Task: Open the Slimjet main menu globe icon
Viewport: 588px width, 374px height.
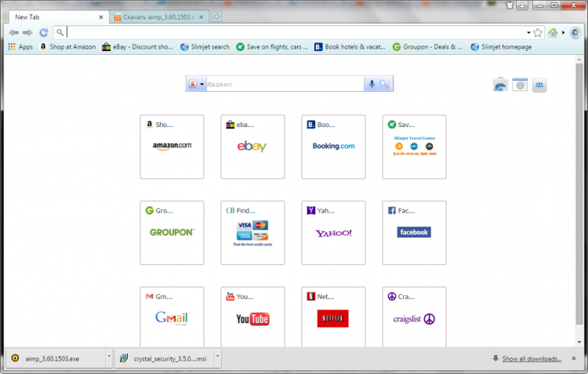Action: click(x=575, y=33)
